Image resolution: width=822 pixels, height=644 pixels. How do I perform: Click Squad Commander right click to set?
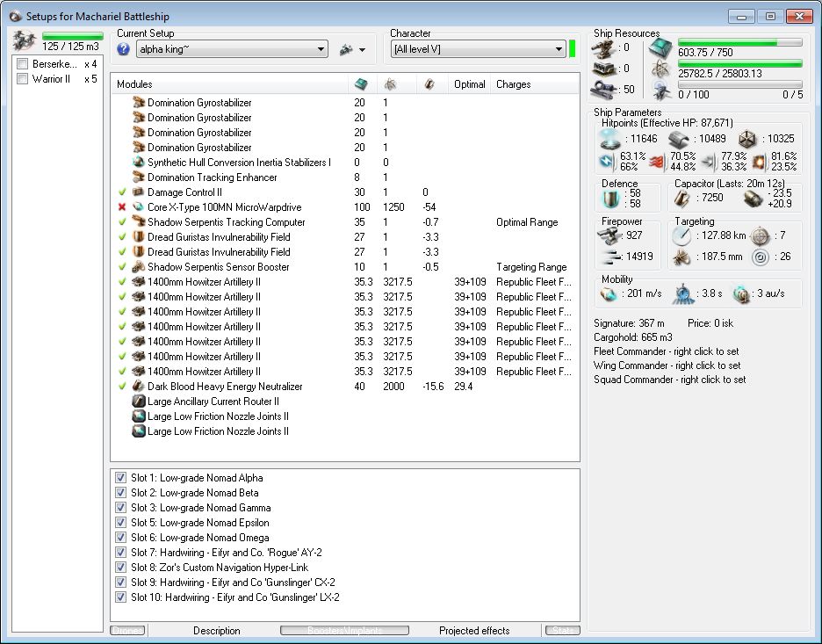point(669,380)
